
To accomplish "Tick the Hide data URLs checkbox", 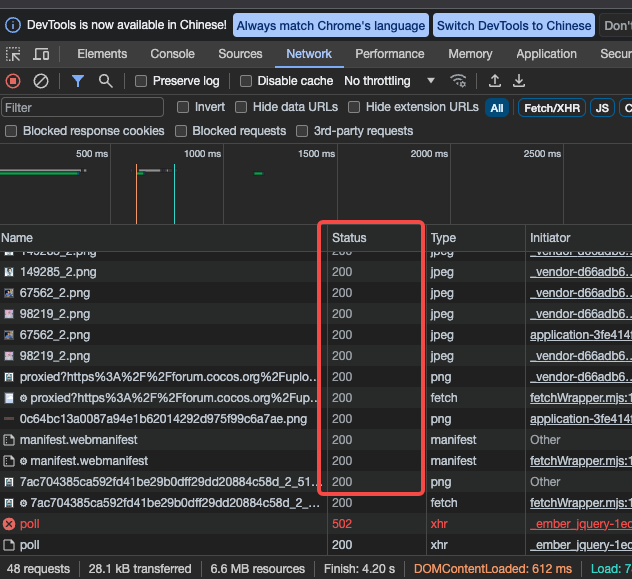I will point(241,107).
